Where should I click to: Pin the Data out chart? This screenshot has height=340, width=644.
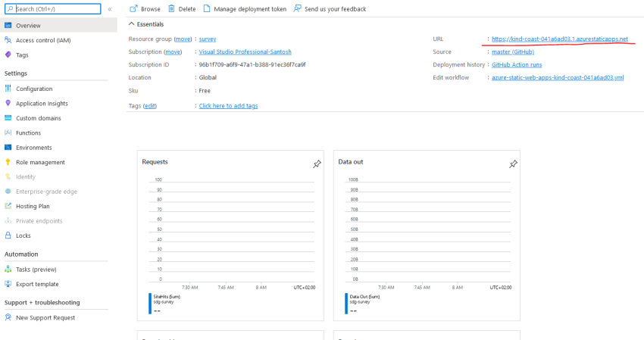click(513, 164)
